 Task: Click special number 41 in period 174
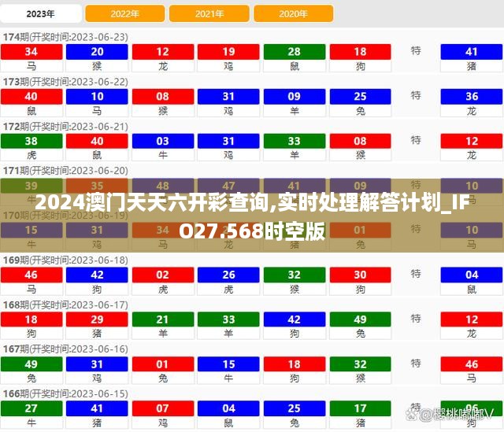coord(472,52)
